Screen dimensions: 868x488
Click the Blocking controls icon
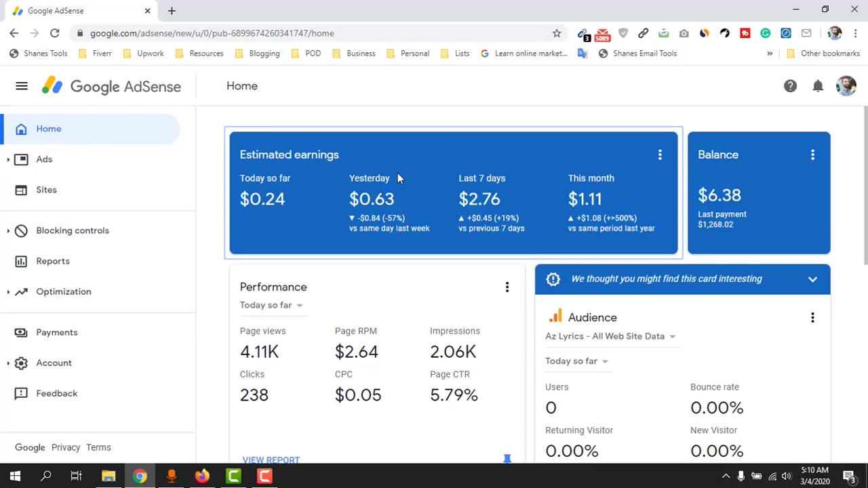[x=21, y=230]
